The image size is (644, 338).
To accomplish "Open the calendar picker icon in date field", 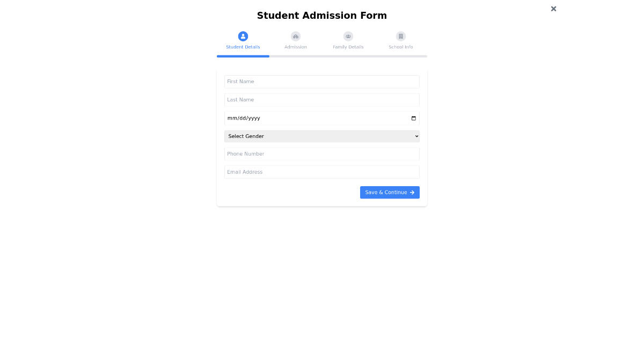I will point(414,118).
